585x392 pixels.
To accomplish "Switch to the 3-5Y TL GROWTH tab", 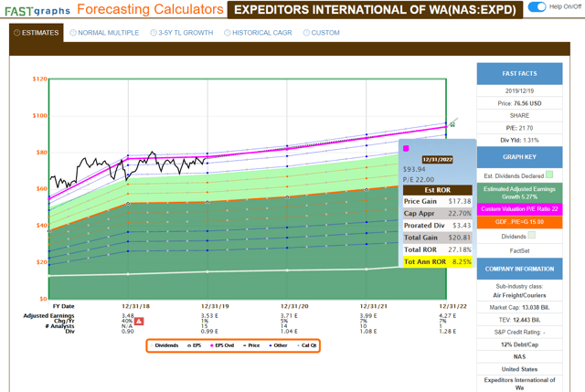I will tap(182, 33).
